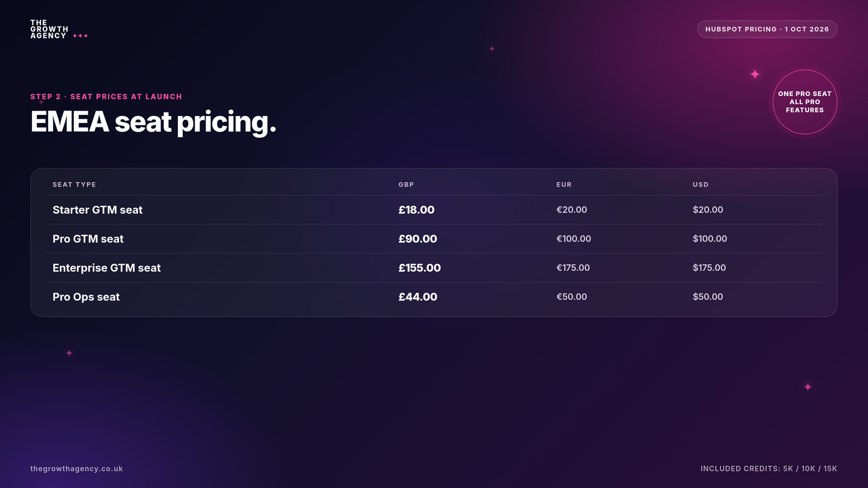Image resolution: width=868 pixels, height=488 pixels.
Task: Click the €100.00 Pro GTM price
Action: tap(573, 239)
